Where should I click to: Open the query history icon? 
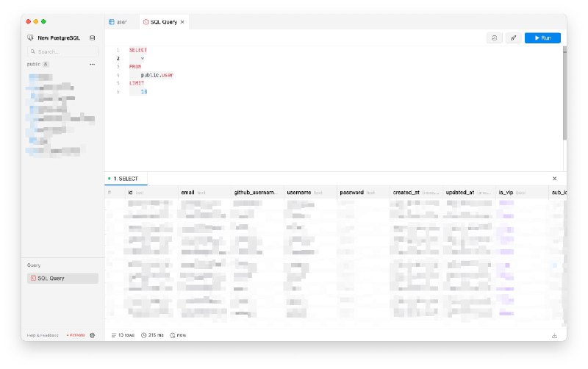pyautogui.click(x=494, y=38)
